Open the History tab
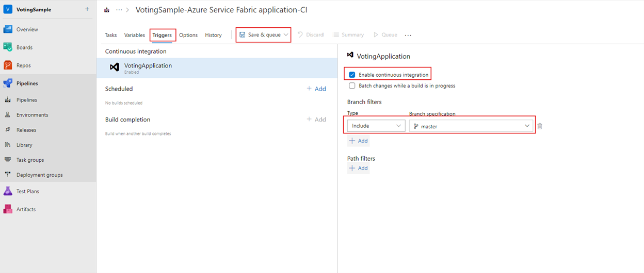This screenshot has width=644, height=273. point(213,35)
